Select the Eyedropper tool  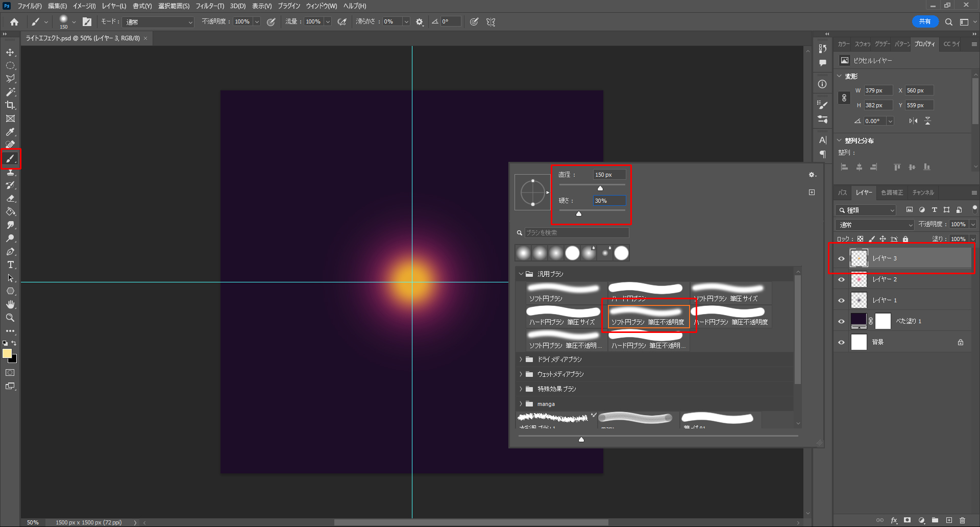pos(10,132)
